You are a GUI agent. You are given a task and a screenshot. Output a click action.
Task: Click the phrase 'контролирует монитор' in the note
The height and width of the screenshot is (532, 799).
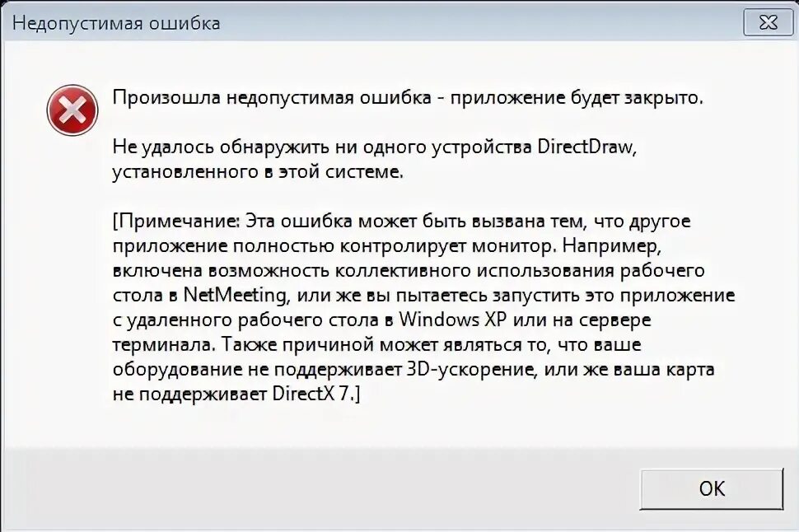(x=448, y=246)
